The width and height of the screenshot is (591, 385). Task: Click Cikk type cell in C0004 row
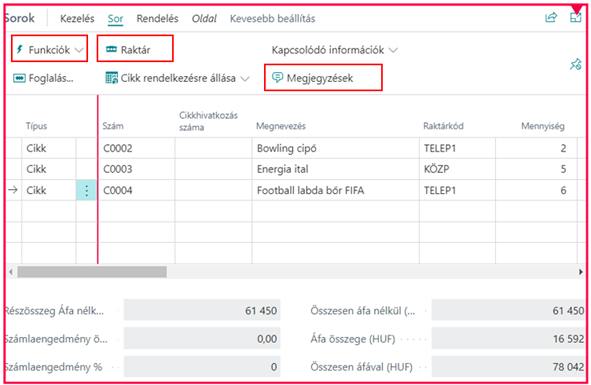coord(49,190)
